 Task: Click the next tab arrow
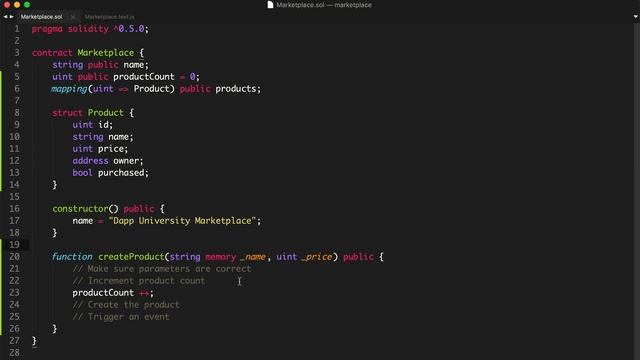click(x=11, y=17)
